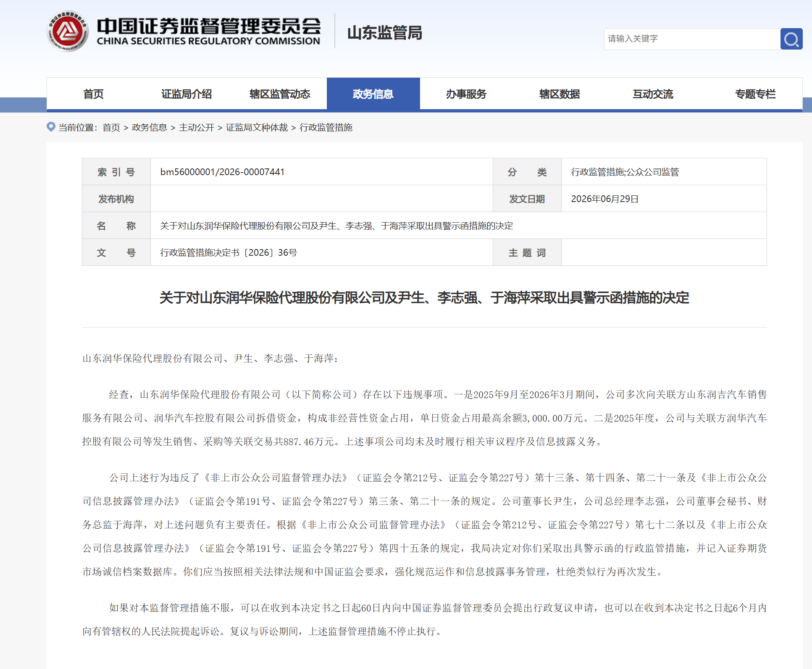Click the 主题词 label cell
This screenshot has height=669, width=812.
(527, 252)
